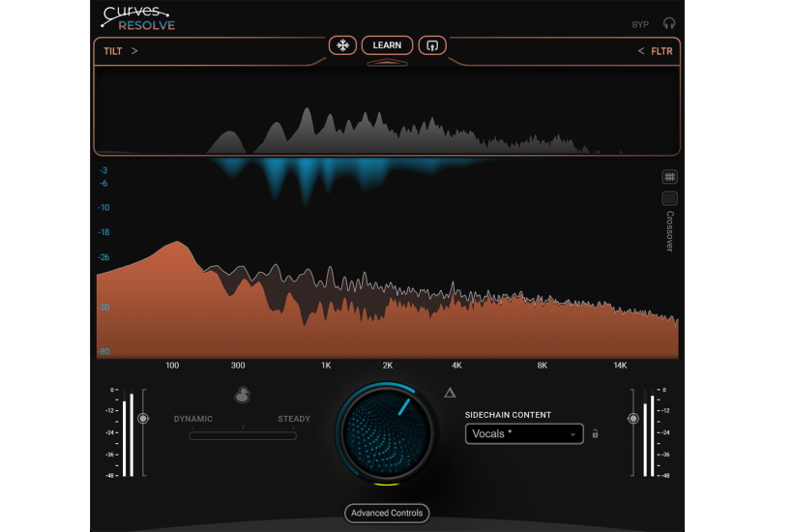
Task: Click the output gain slider handle
Action: 633,418
